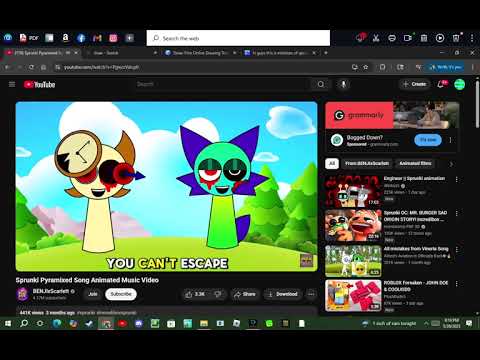Screen dimensions: 480x360
Task: Select the All filter chip
Action: [x=332, y=163]
